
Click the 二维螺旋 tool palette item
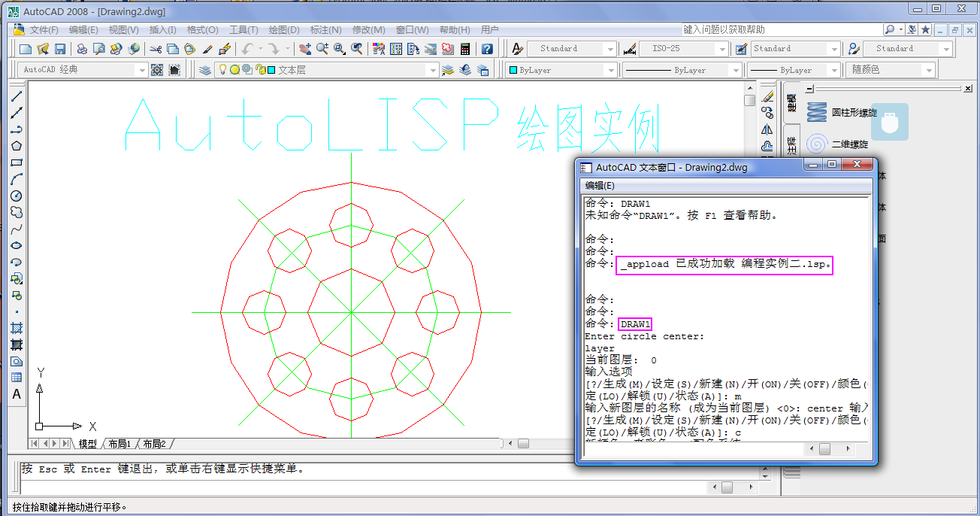(838, 144)
